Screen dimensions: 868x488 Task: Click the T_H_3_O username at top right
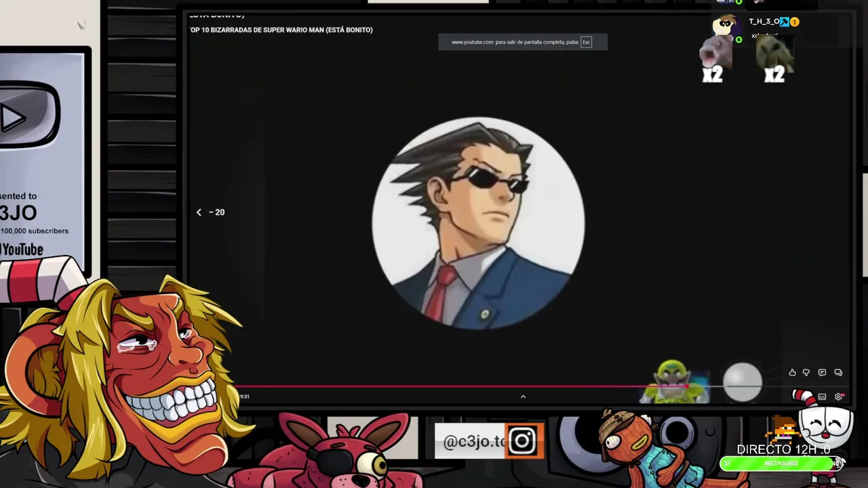[764, 22]
